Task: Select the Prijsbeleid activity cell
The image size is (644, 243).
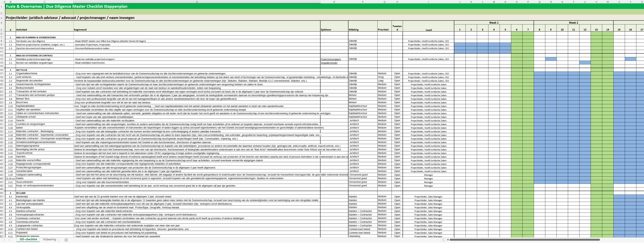Action: [x=44, y=232]
